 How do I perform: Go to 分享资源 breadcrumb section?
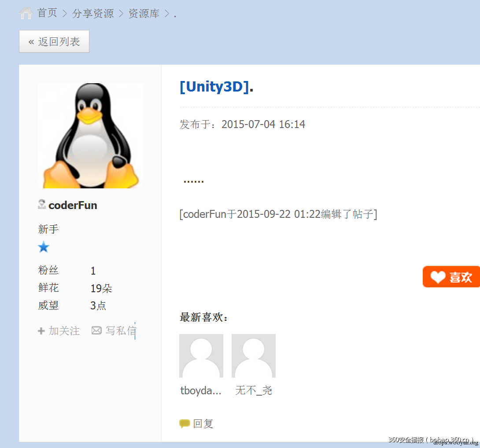[x=93, y=14]
